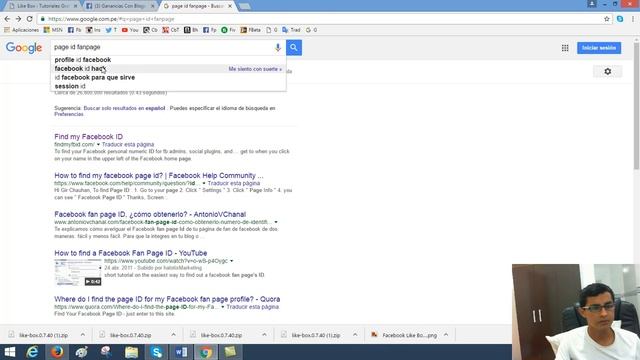Translate the findmyfbid.com result page

(x=128, y=144)
